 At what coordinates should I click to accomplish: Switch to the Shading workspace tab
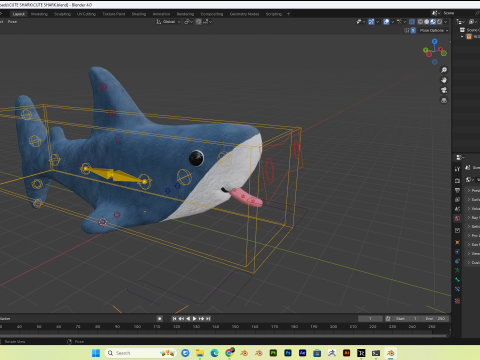pyautogui.click(x=139, y=14)
